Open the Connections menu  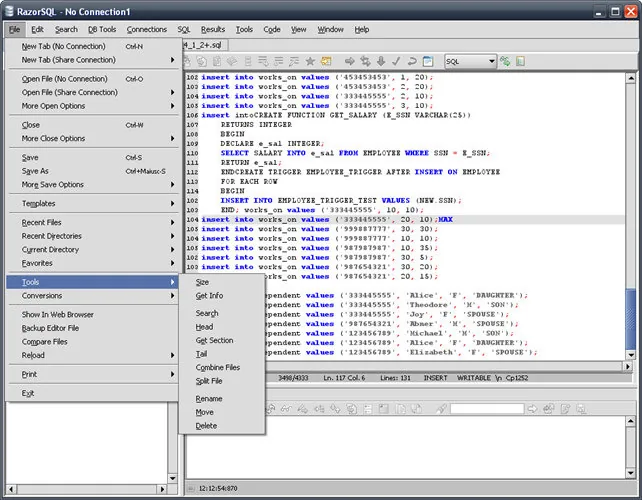147,29
